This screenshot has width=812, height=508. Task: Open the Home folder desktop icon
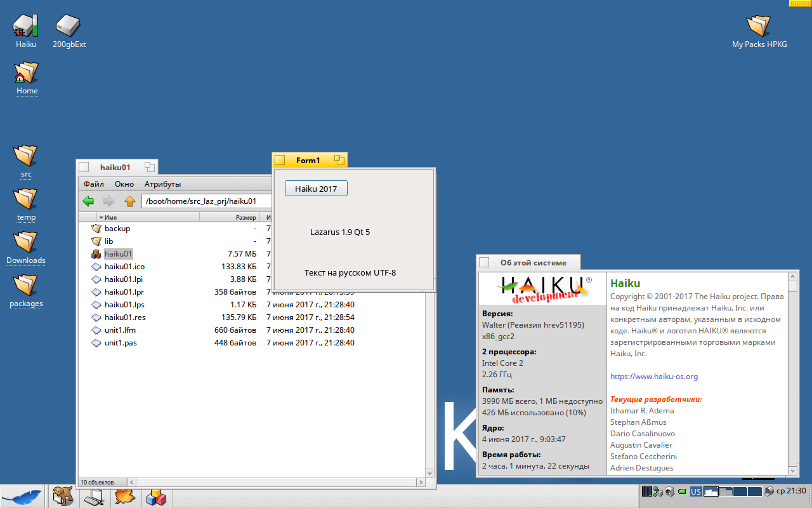coord(26,72)
